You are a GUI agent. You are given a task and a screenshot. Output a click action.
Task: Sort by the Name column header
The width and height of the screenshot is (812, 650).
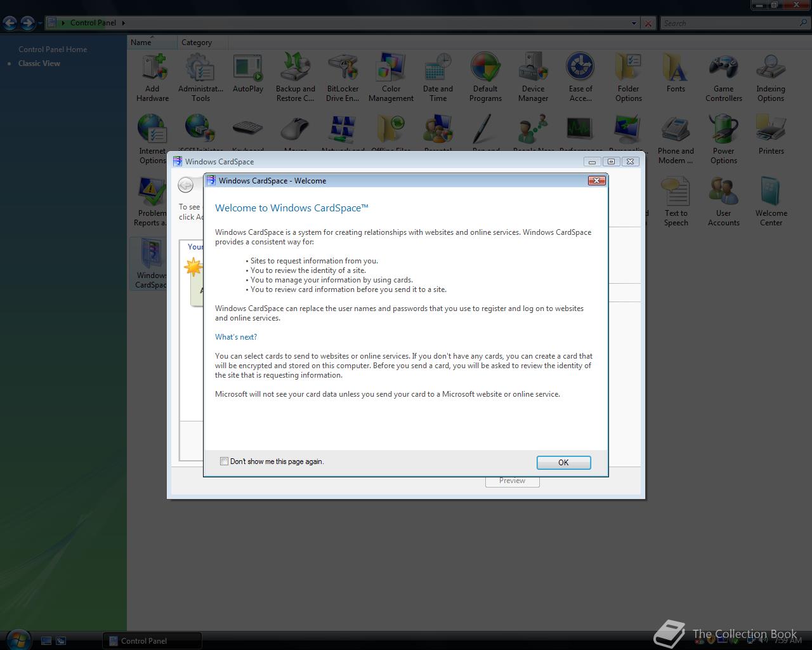click(x=152, y=43)
